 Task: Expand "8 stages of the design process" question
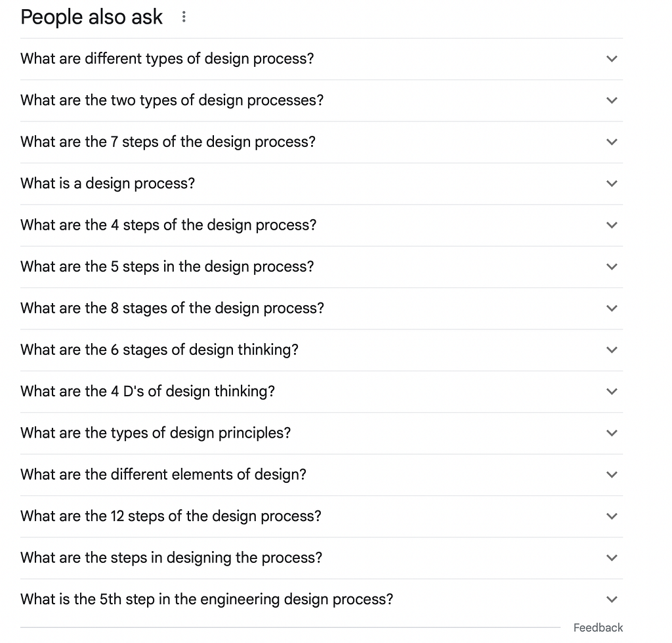(x=612, y=308)
